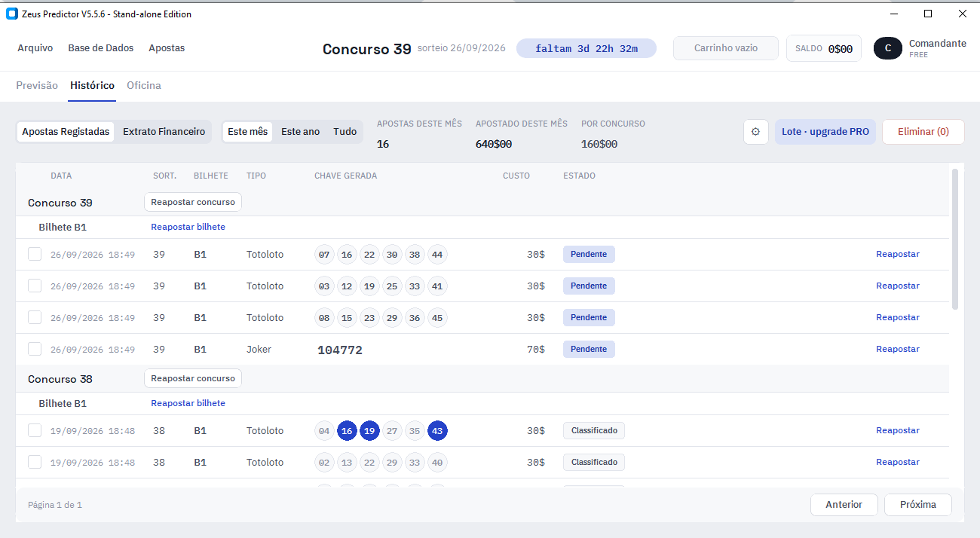Go to Anterior page

pyautogui.click(x=844, y=505)
